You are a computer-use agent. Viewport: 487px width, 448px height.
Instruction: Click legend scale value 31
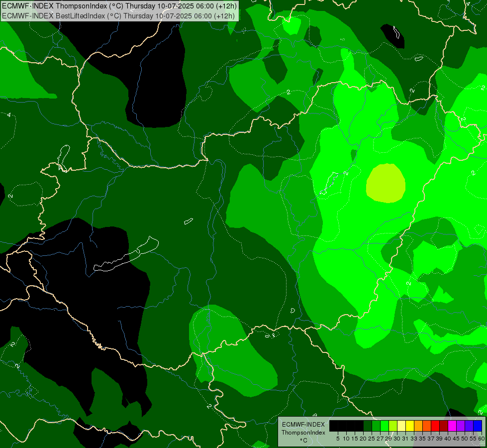click(405, 439)
